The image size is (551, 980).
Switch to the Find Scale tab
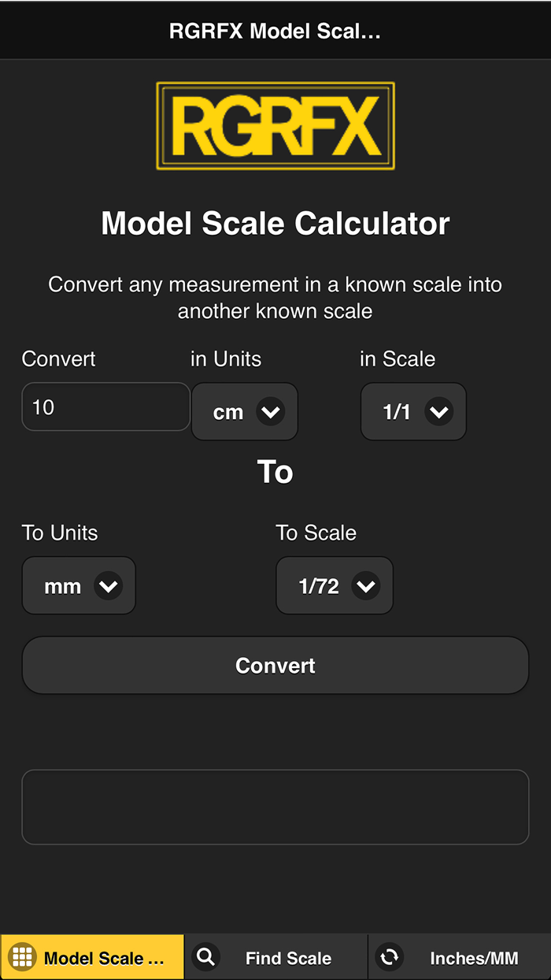click(275, 956)
